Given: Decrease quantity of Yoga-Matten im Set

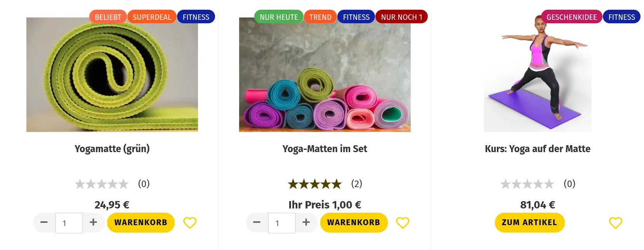Looking at the screenshot, I should [x=257, y=222].
